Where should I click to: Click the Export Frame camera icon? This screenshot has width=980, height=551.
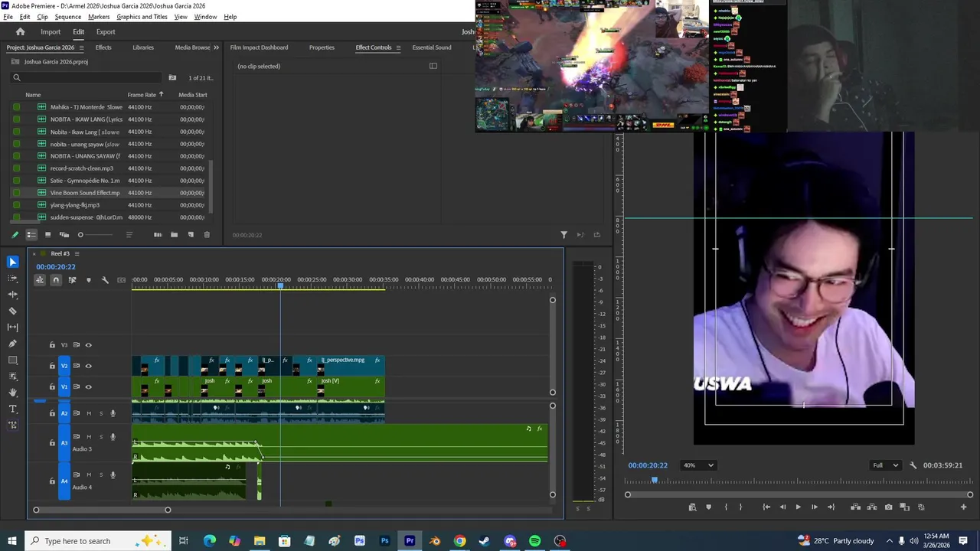888,507
